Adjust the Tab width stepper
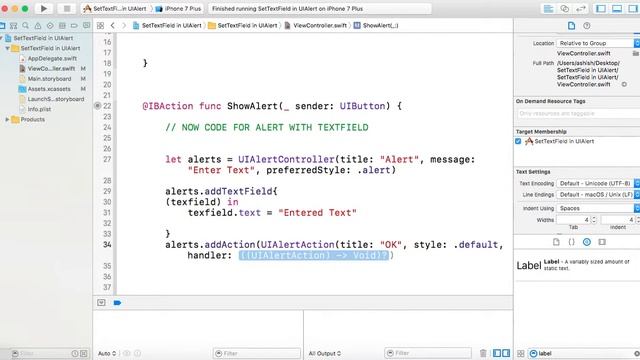 click(594, 220)
